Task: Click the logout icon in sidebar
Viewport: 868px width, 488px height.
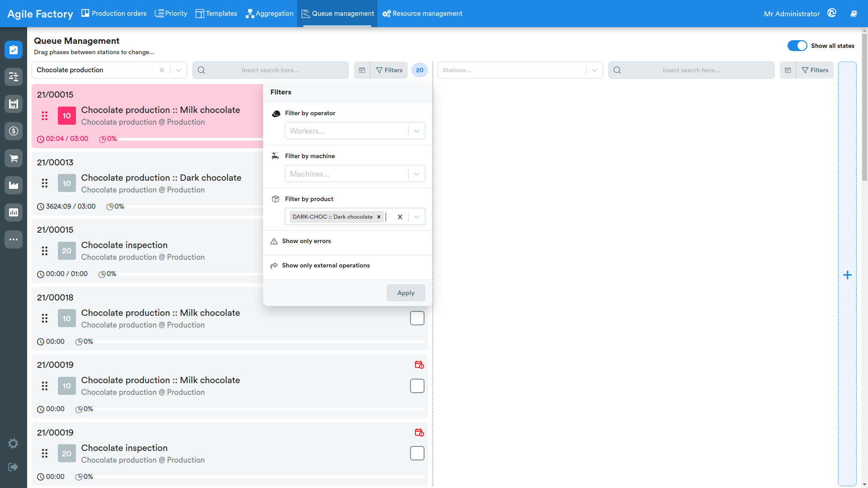Action: pos(13,467)
